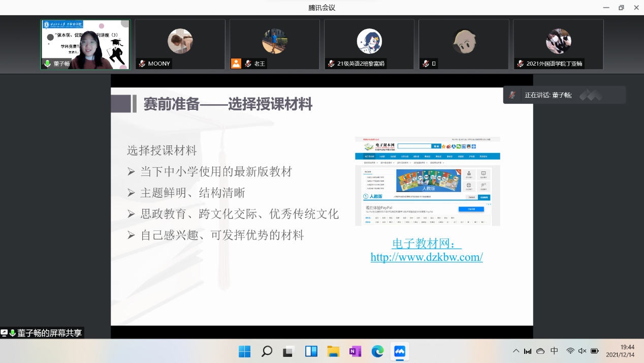
Task: Select the 老王 participant video tile
Action: coord(274,44)
